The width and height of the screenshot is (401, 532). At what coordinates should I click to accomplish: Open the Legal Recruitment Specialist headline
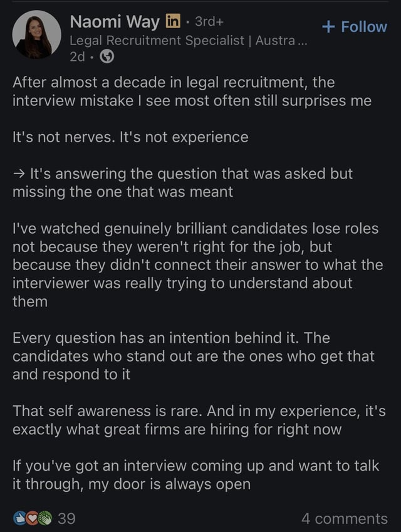click(189, 41)
